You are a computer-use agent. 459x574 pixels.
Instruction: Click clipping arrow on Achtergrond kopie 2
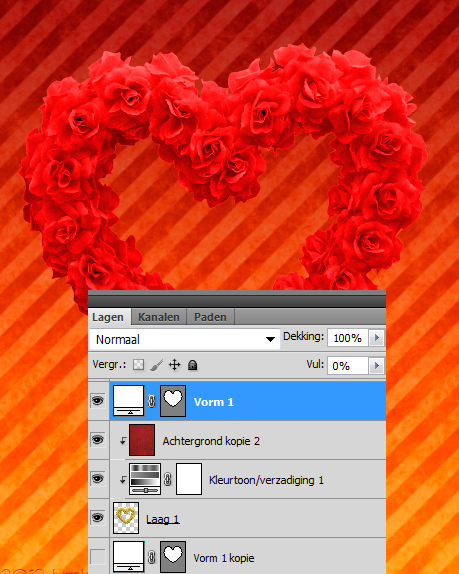tap(123, 441)
